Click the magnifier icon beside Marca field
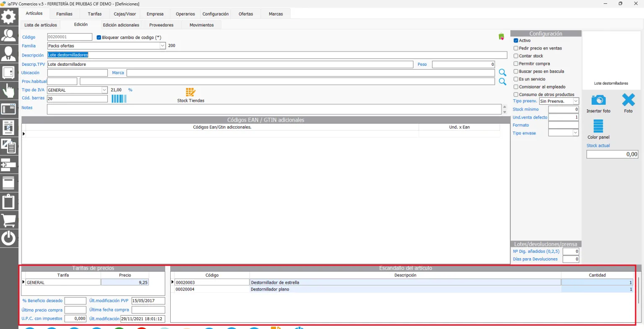Screen dimensions: 644x329 coord(503,73)
